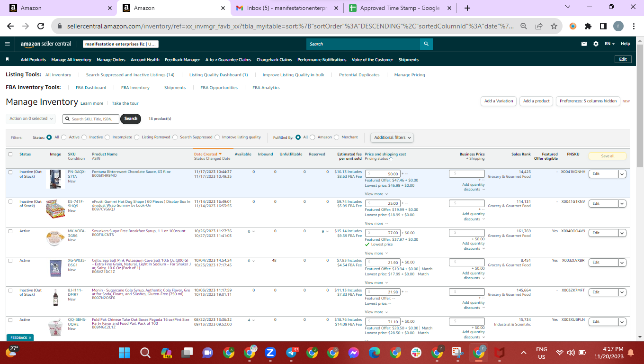Viewport: 644px width, 364px height.
Task: Open Zoom from the Windows taskbar
Action: click(x=270, y=353)
